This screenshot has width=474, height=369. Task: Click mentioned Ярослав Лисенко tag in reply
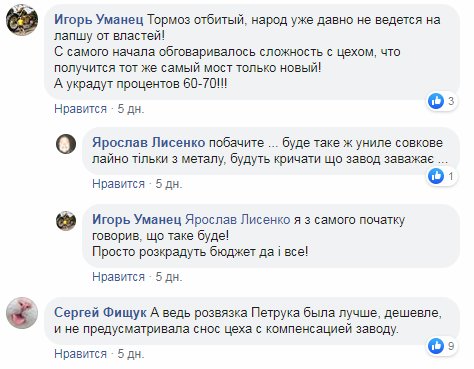pos(238,219)
